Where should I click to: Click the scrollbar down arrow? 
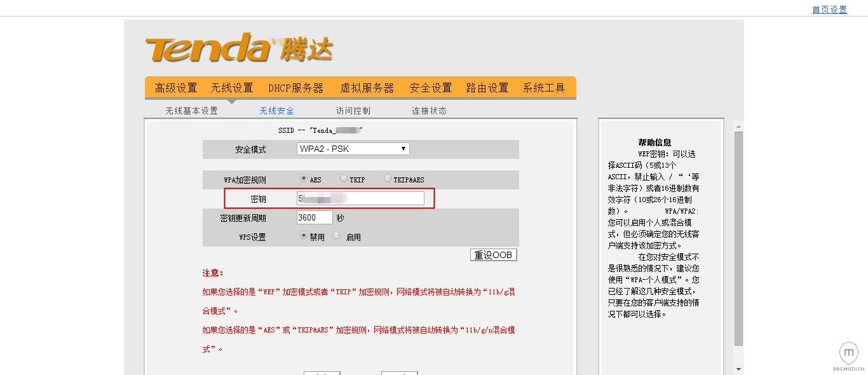[738, 367]
